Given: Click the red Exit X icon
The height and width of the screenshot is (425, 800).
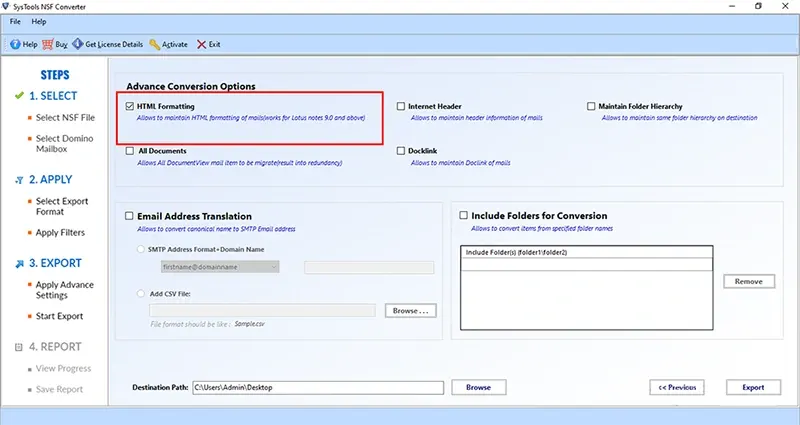Looking at the screenshot, I should pos(202,44).
